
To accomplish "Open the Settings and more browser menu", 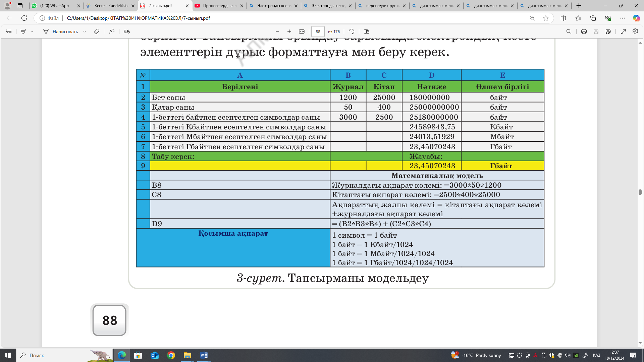I will pos(623,18).
